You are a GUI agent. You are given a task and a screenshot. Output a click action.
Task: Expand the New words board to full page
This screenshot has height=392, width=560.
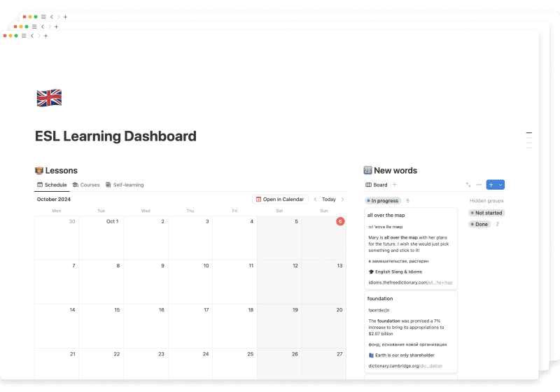[468, 185]
